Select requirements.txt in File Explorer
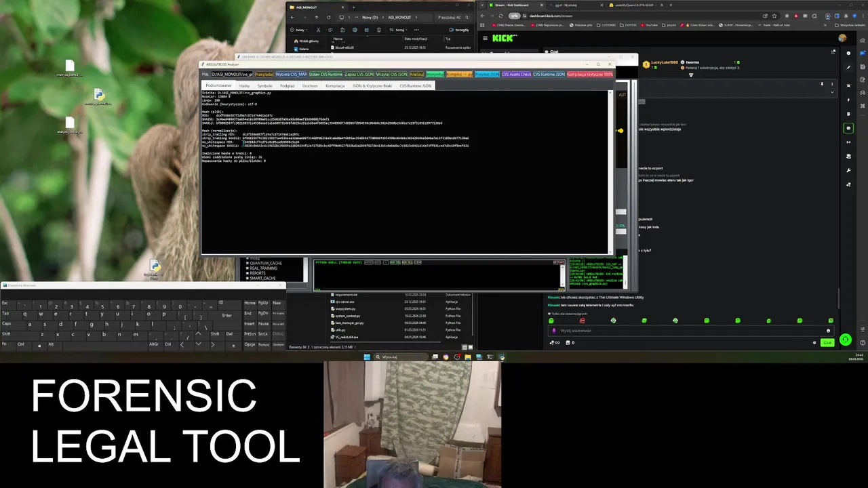This screenshot has height=488, width=868. [347, 295]
